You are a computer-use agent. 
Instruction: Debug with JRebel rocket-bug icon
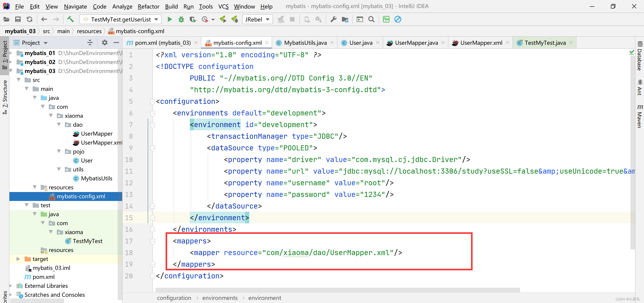(235, 19)
